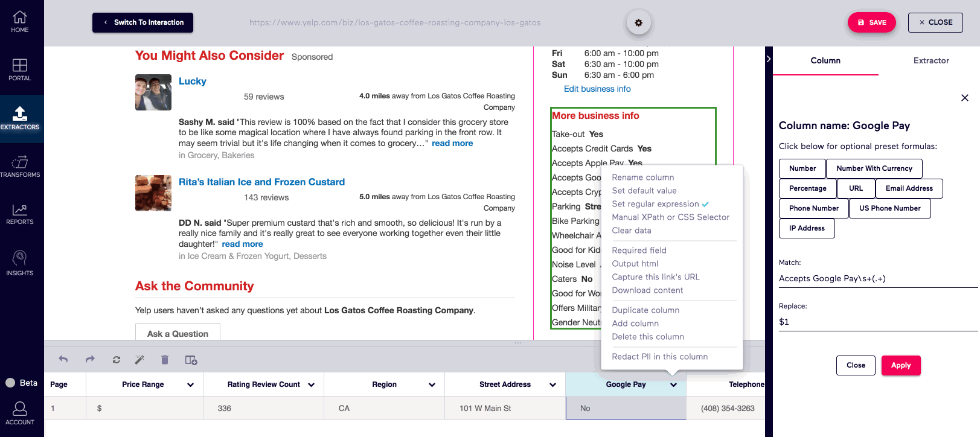980x437 pixels.
Task: Select the Percentage preset
Action: [808, 188]
